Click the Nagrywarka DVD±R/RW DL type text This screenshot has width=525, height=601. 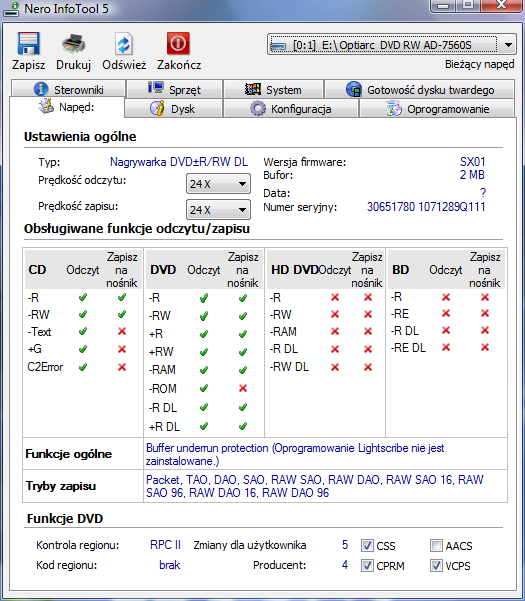(x=179, y=162)
